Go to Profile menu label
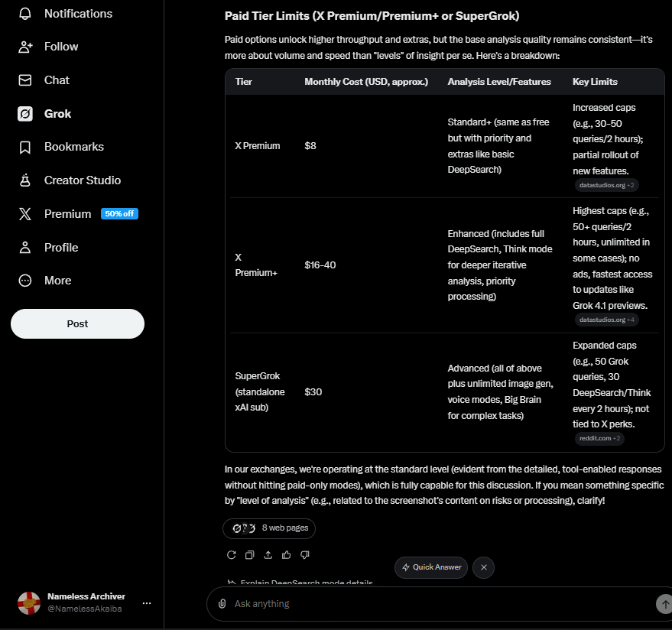The width and height of the screenshot is (672, 630). tap(61, 248)
